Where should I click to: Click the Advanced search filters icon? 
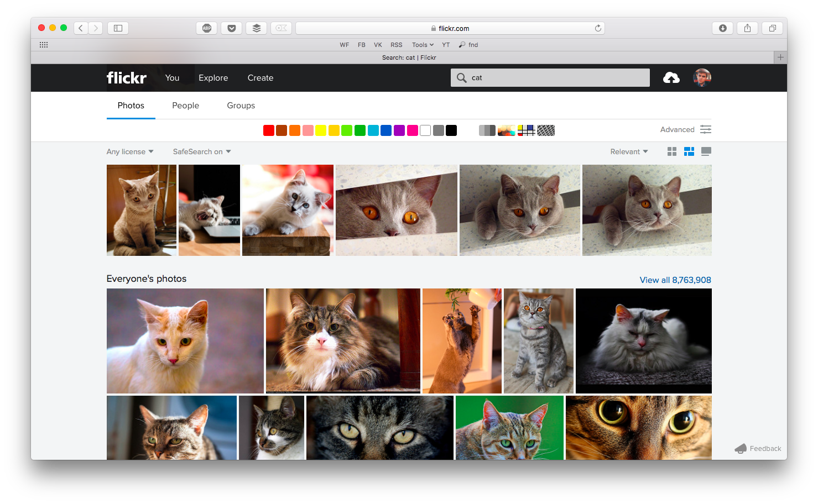point(705,129)
